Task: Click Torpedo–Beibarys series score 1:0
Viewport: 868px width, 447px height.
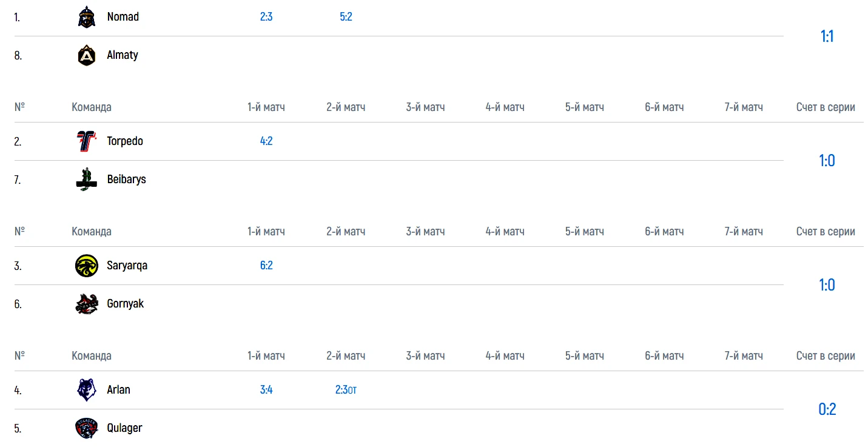Action: point(827,161)
